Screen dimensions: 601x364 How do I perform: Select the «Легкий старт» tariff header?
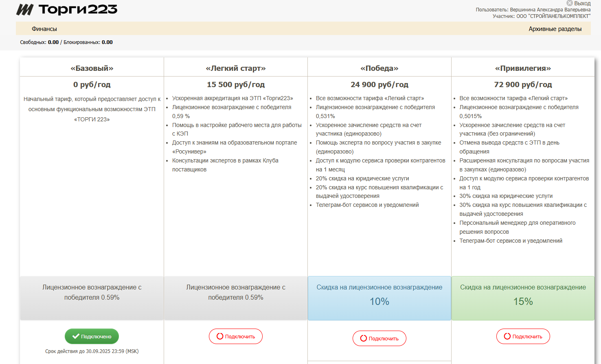pyautogui.click(x=235, y=68)
